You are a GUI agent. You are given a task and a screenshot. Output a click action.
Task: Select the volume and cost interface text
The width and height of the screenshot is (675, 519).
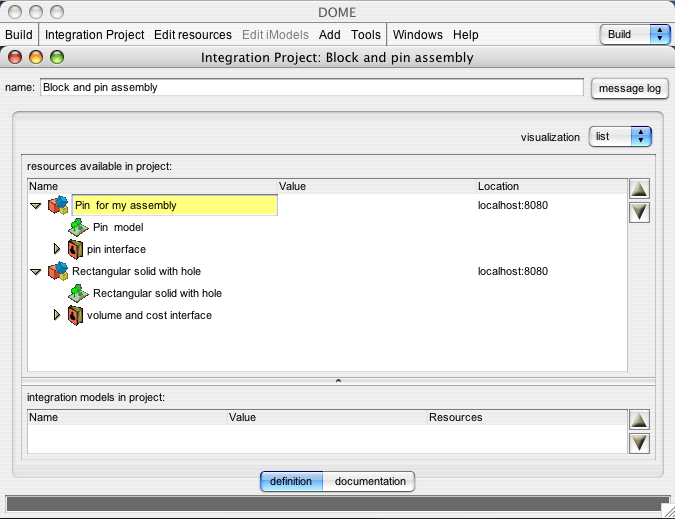pyautogui.click(x=149, y=315)
